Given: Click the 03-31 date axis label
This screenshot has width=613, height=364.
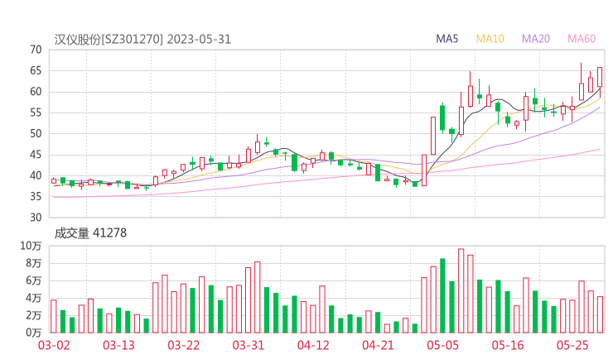Looking at the screenshot, I should click(x=249, y=345).
